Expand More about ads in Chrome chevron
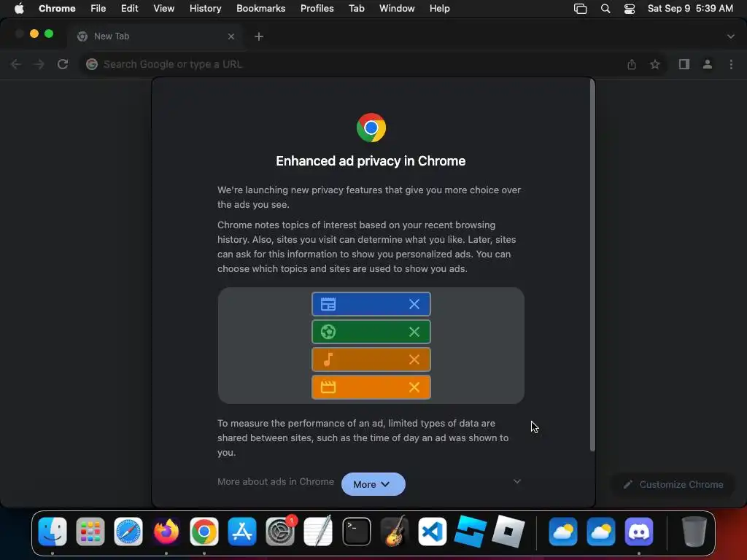Viewport: 747px width, 560px height. 517,481
